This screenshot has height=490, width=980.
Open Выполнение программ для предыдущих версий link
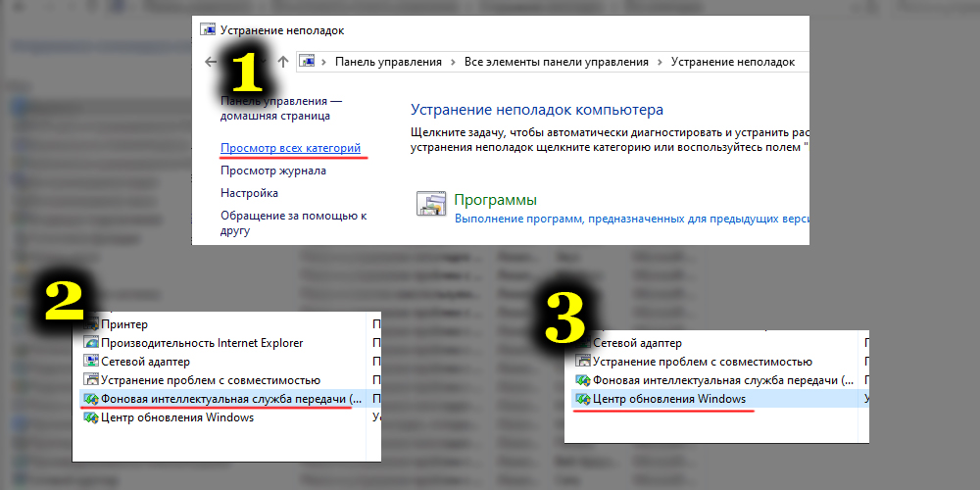[627, 220]
